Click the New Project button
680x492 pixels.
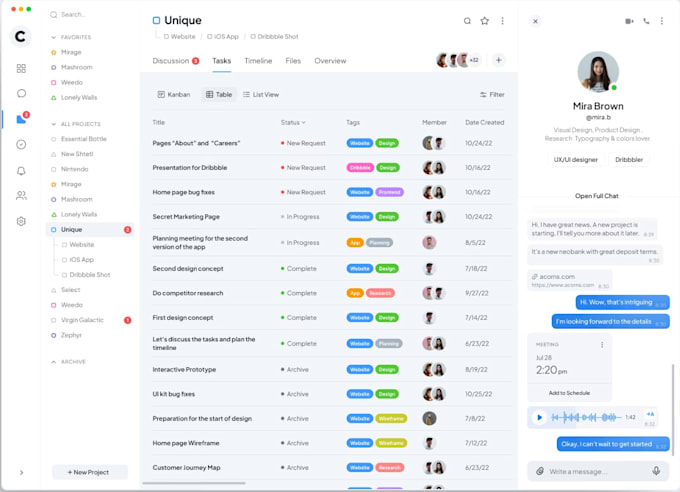pos(90,472)
